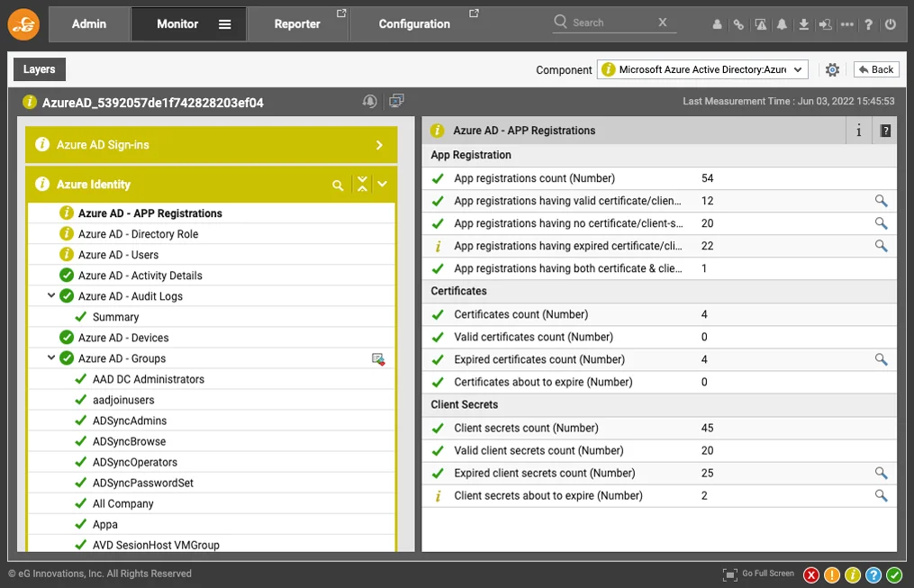The image size is (914, 588).
Task: Search within the Azure Identity layer
Action: tap(338, 185)
